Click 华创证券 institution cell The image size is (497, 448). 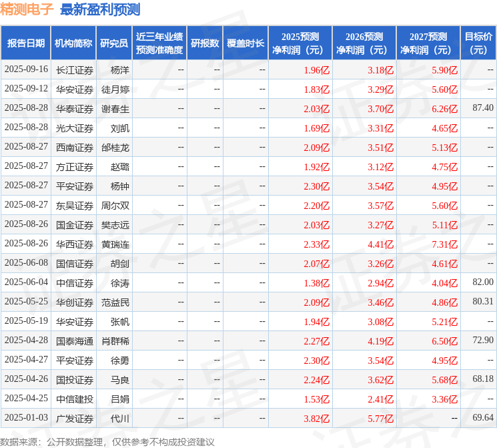pos(75,302)
